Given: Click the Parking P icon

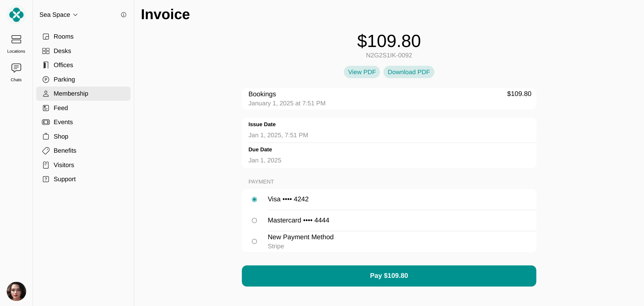Looking at the screenshot, I should tap(46, 80).
